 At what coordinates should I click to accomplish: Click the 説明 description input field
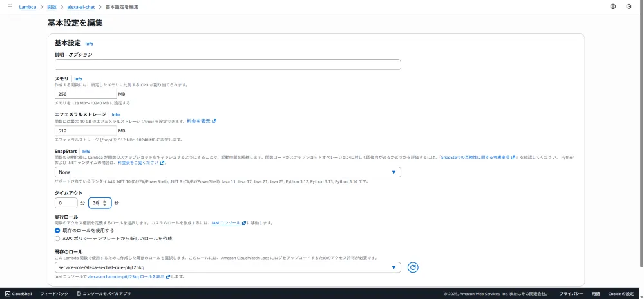pyautogui.click(x=227, y=65)
